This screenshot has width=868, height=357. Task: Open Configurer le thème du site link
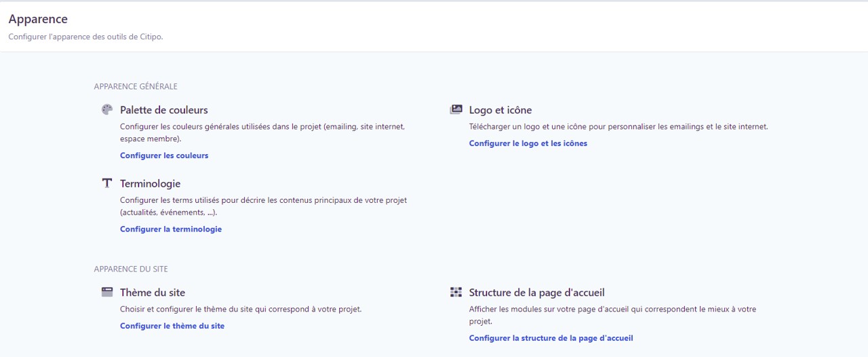(172, 326)
